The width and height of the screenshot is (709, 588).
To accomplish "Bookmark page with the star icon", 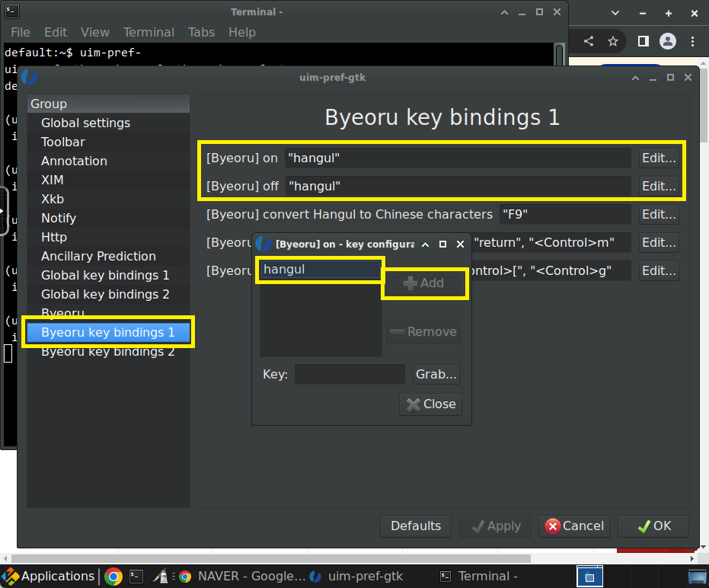I will pyautogui.click(x=613, y=42).
